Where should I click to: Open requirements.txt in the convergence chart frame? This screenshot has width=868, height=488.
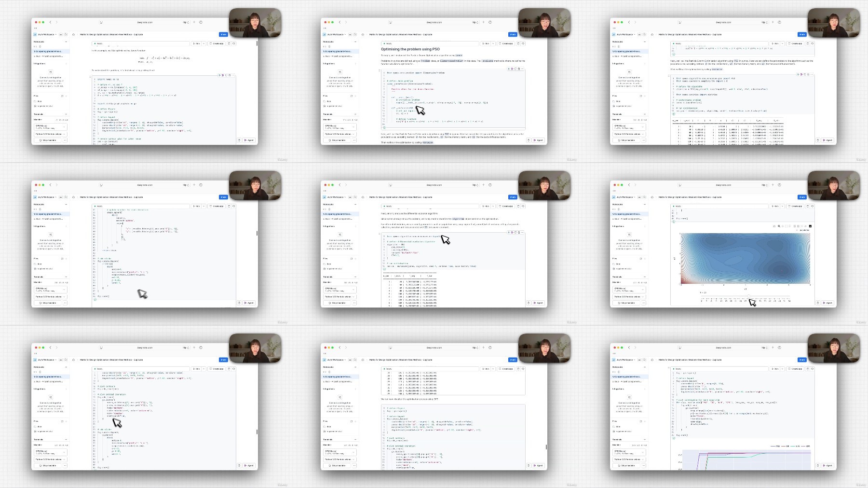click(x=623, y=432)
